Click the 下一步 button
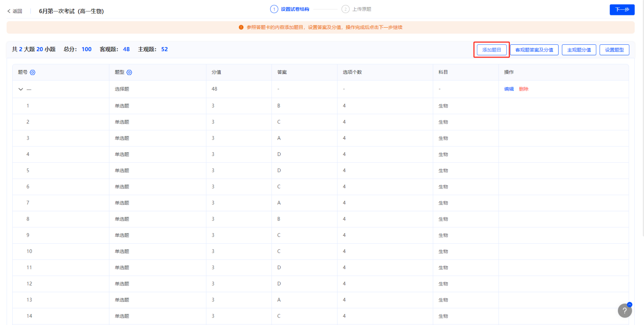The height and width of the screenshot is (325, 644). coord(622,10)
